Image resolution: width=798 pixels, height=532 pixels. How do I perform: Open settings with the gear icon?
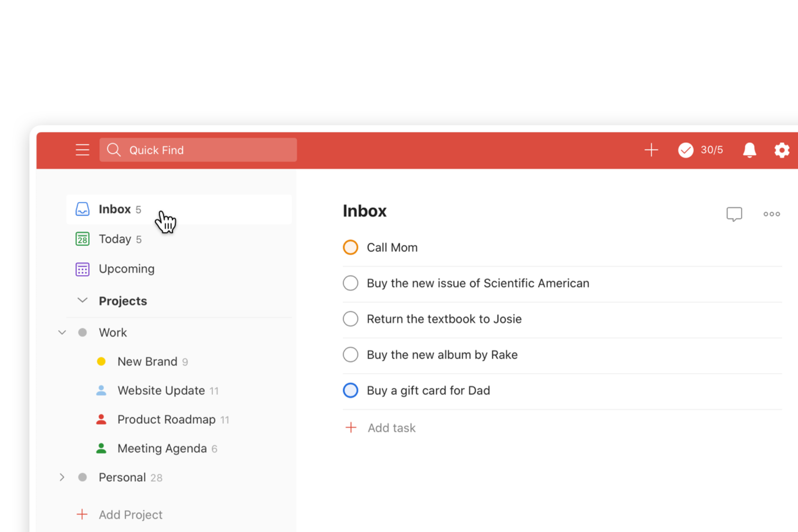click(x=782, y=150)
